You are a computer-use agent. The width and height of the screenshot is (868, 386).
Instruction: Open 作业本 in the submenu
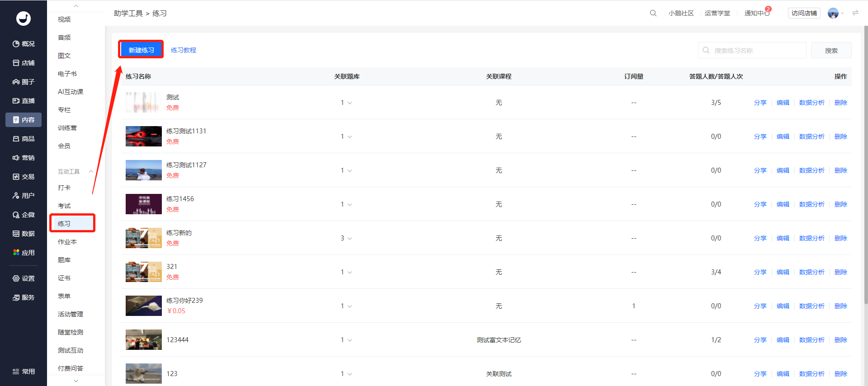point(67,242)
